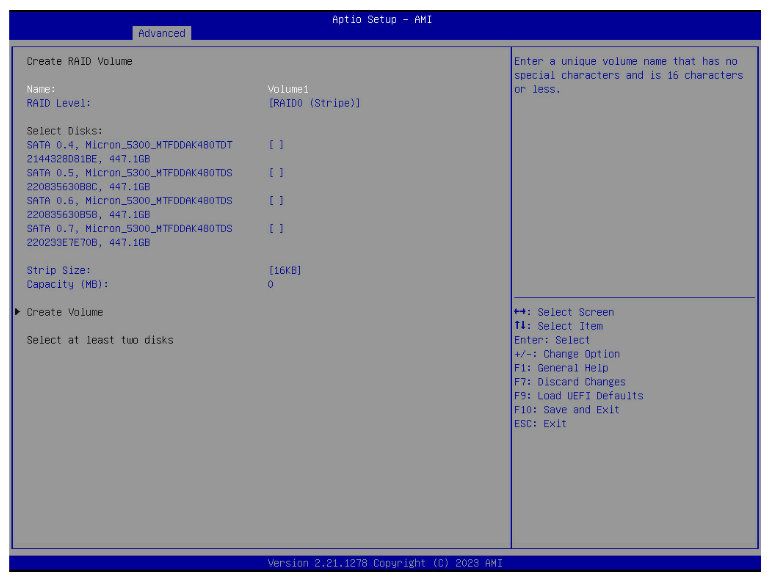The height and width of the screenshot is (581, 771).
Task: Click the F1: General Help hint
Action: pyautogui.click(x=562, y=368)
